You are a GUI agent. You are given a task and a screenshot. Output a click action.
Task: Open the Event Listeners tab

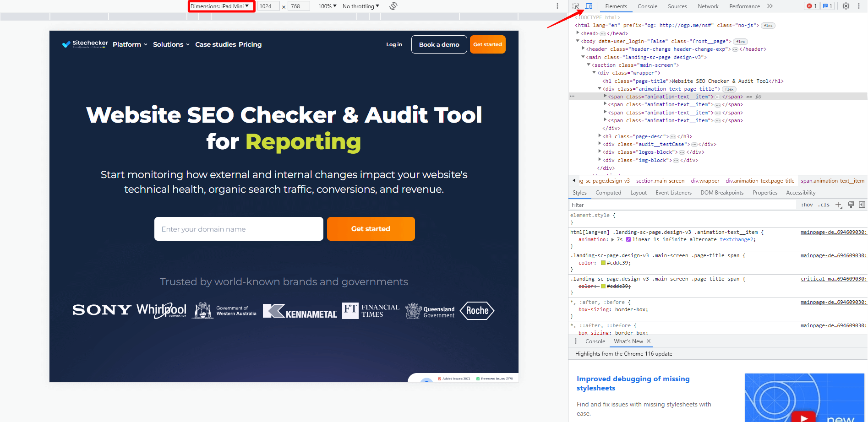coord(673,193)
